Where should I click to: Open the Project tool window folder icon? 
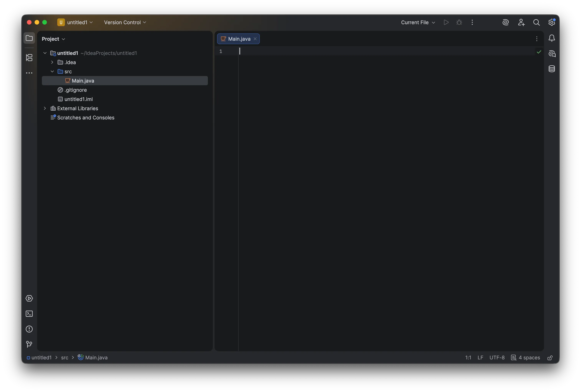tap(30, 38)
